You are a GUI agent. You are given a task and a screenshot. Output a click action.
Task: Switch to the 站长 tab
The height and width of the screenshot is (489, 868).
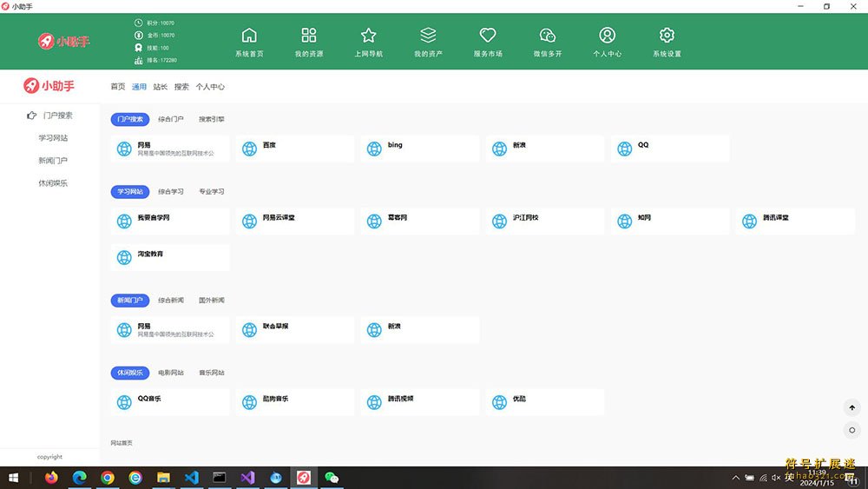(x=161, y=87)
